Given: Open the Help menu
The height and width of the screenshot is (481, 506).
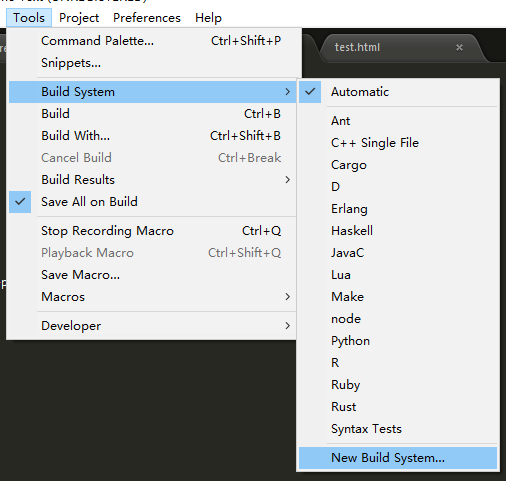Looking at the screenshot, I should click(208, 18).
